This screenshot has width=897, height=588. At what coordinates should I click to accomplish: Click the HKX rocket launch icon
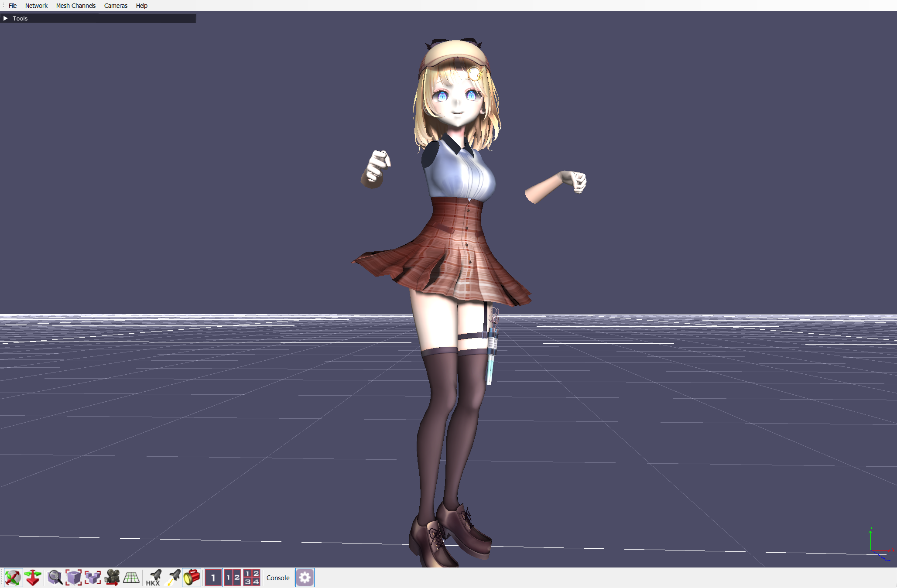click(x=153, y=578)
